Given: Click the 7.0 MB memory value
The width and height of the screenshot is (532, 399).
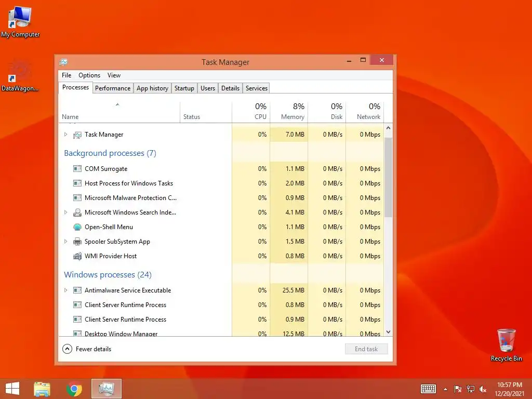Looking at the screenshot, I should click(295, 135).
